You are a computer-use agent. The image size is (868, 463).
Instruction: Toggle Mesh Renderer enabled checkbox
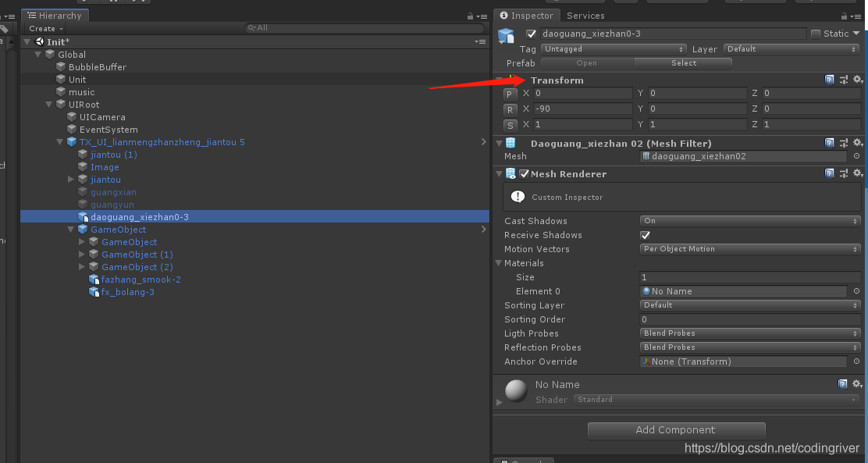(525, 174)
